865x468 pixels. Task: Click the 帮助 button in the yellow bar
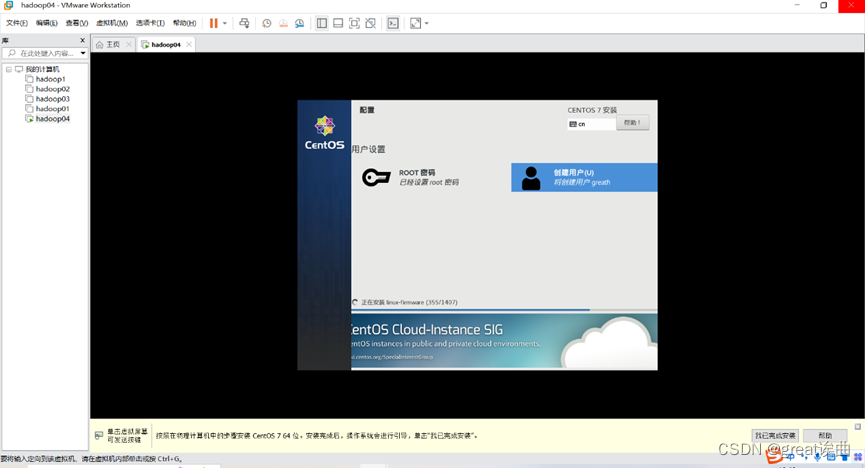pos(825,435)
